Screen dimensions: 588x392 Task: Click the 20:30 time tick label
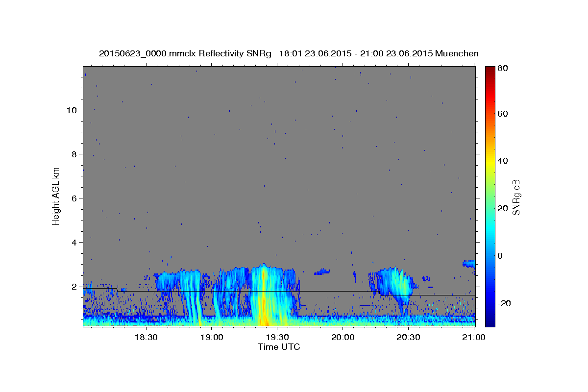point(409,338)
